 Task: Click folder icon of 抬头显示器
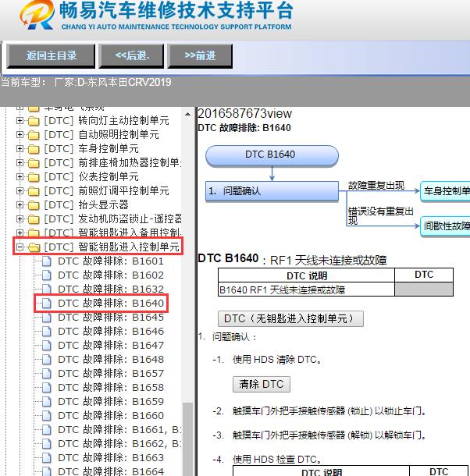[x=34, y=205]
